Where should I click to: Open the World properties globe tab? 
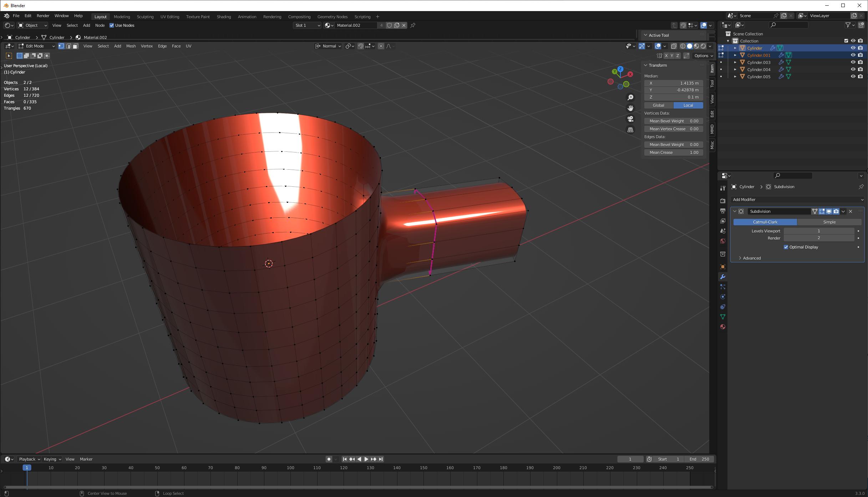722,241
